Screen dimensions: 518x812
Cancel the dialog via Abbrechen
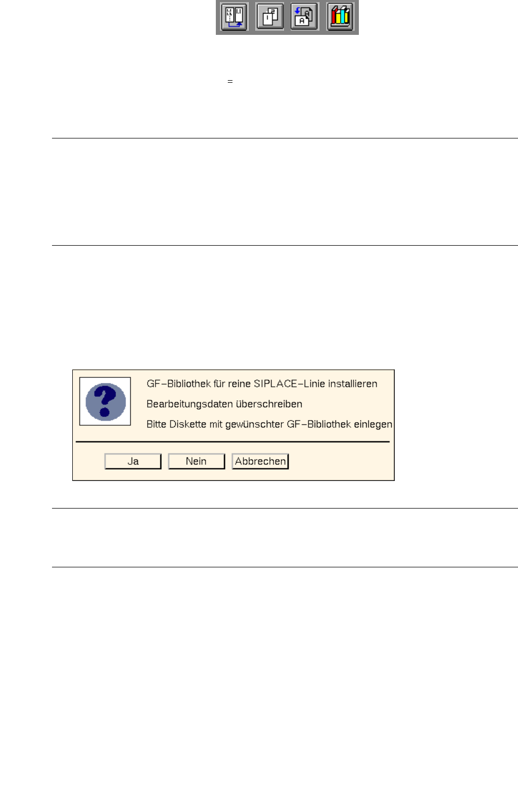pyautogui.click(x=260, y=461)
